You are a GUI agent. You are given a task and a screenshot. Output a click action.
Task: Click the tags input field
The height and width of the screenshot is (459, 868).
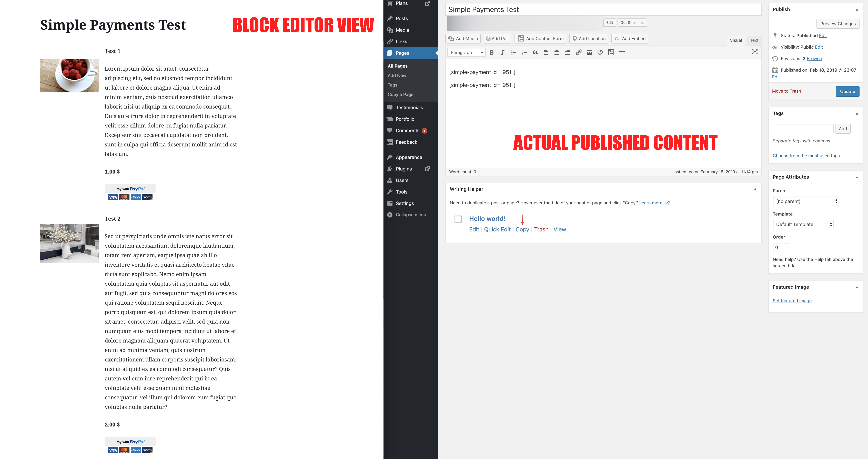[x=803, y=129]
